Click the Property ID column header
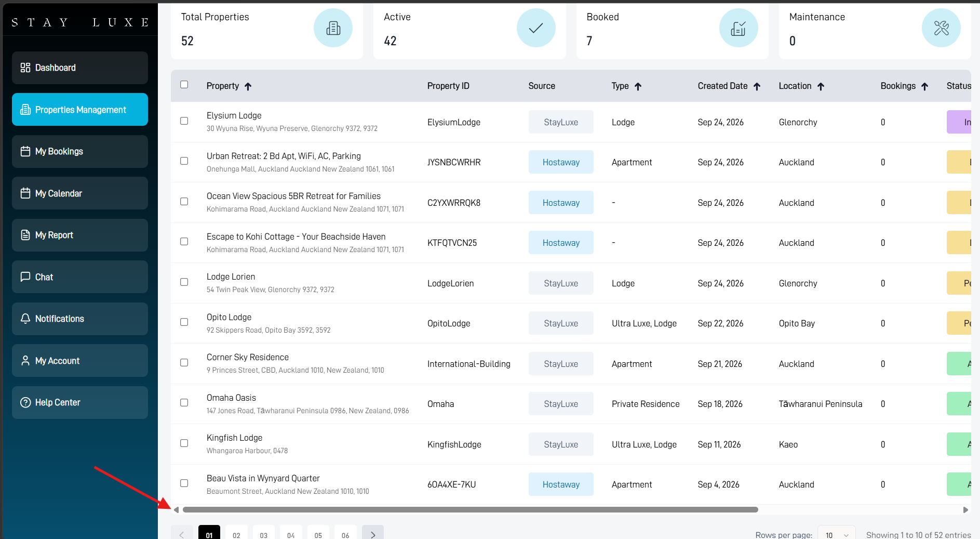The height and width of the screenshot is (539, 980). pos(448,86)
